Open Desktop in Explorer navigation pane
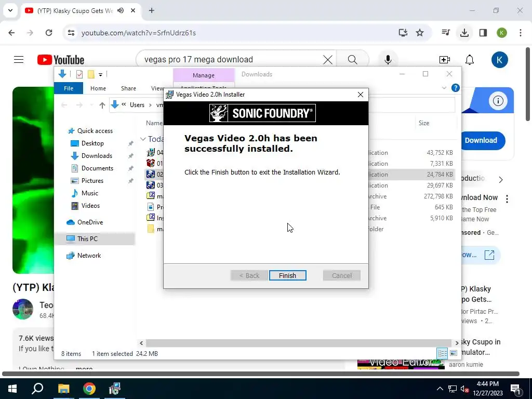The height and width of the screenshot is (399, 532). pos(92,143)
